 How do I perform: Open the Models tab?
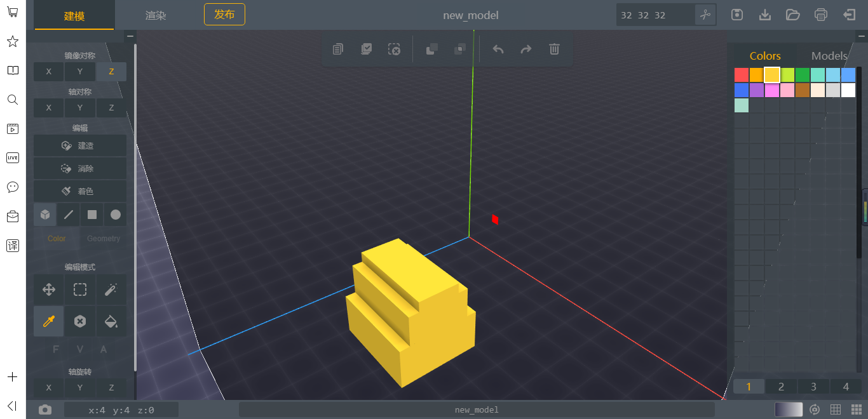[x=829, y=56]
